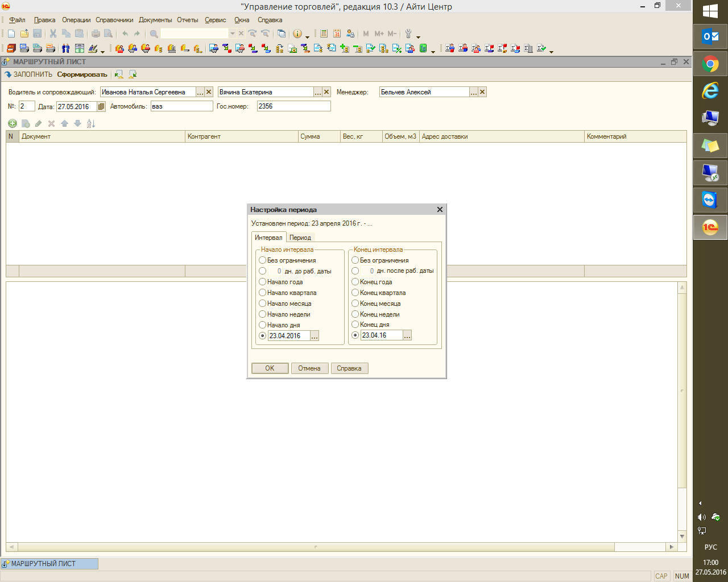Click the two people contractors icon
Image resolution: width=728 pixels, height=582 pixels.
66,48
